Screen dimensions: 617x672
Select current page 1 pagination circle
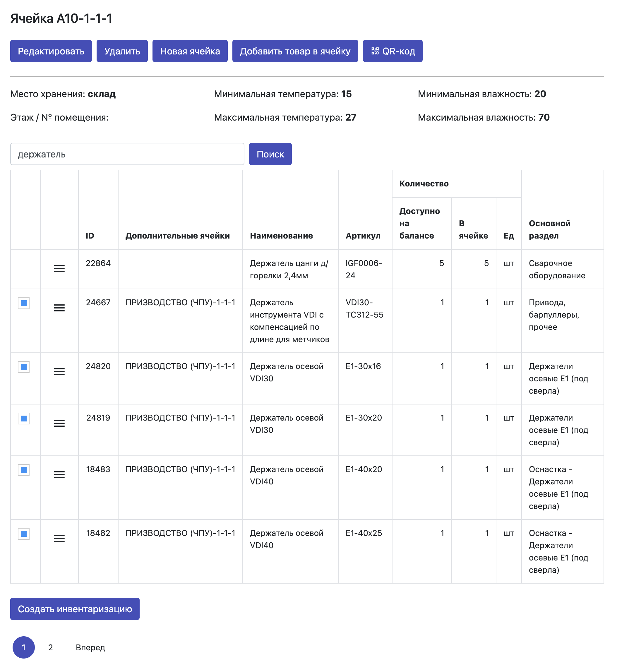24,648
